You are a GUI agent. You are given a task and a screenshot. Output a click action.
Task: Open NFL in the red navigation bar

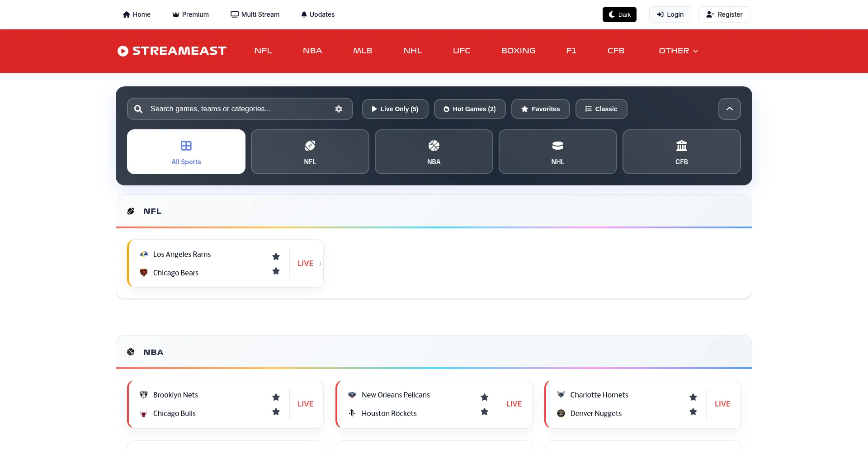[x=263, y=51]
